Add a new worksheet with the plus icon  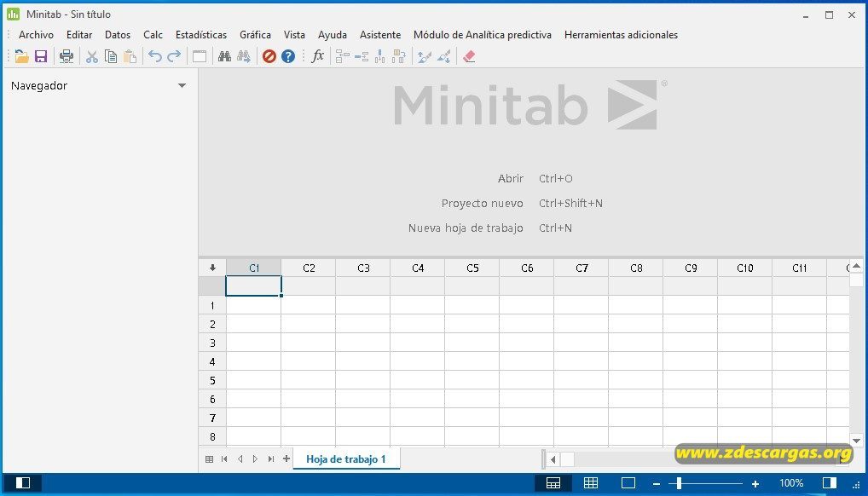pyautogui.click(x=286, y=459)
